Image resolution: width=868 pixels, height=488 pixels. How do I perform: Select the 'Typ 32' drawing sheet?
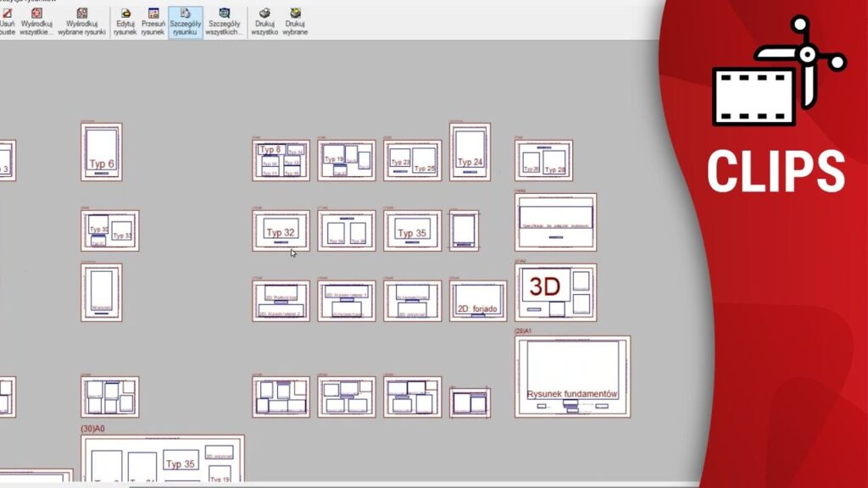point(281,230)
